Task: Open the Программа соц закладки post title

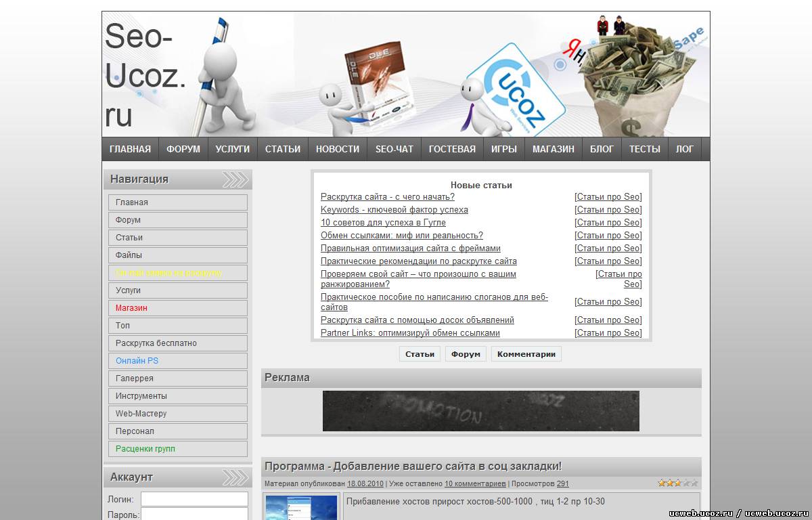Action: pos(413,467)
